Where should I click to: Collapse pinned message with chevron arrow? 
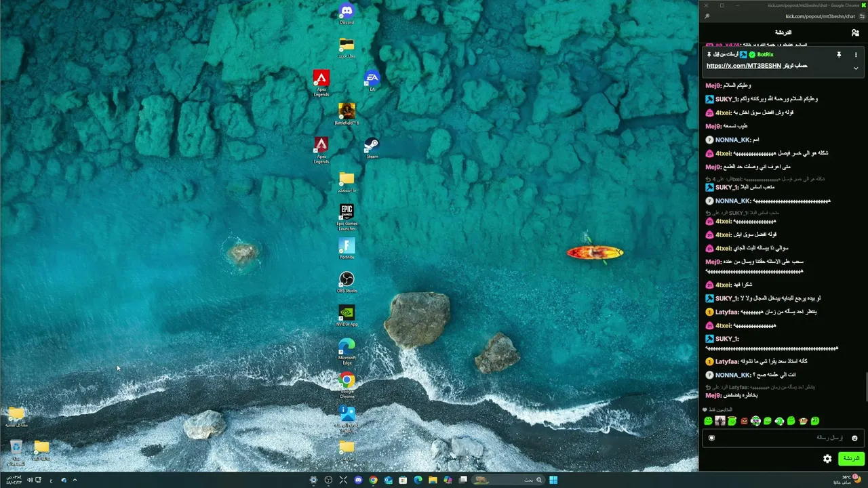click(x=856, y=68)
